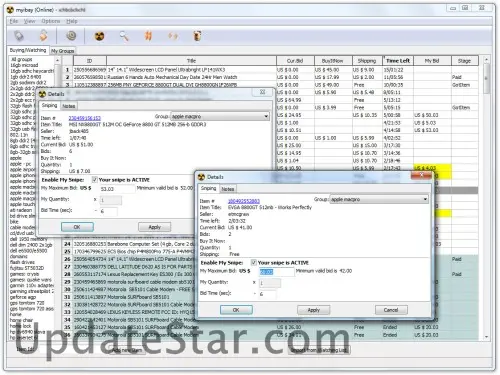Image resolution: width=500 pixels, height=375 pixels.
Task: Select Sniping tab in EVGA Details dialog
Action: (209, 188)
